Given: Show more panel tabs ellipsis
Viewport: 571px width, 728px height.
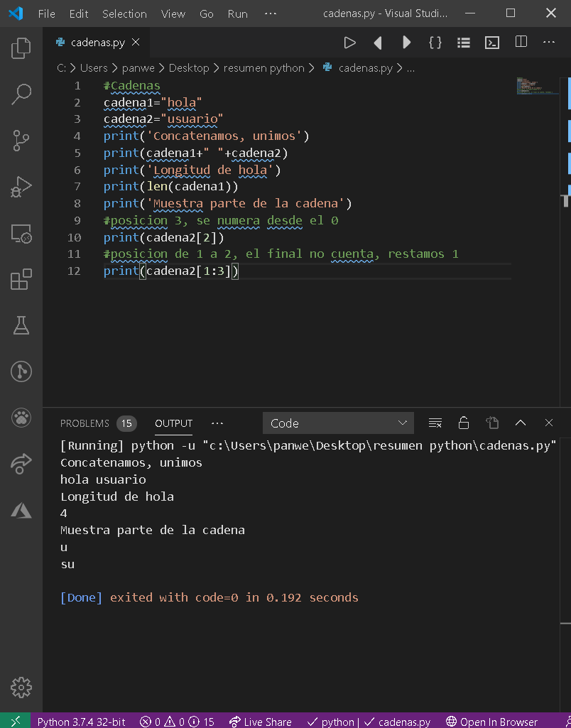Looking at the screenshot, I should 217,423.
